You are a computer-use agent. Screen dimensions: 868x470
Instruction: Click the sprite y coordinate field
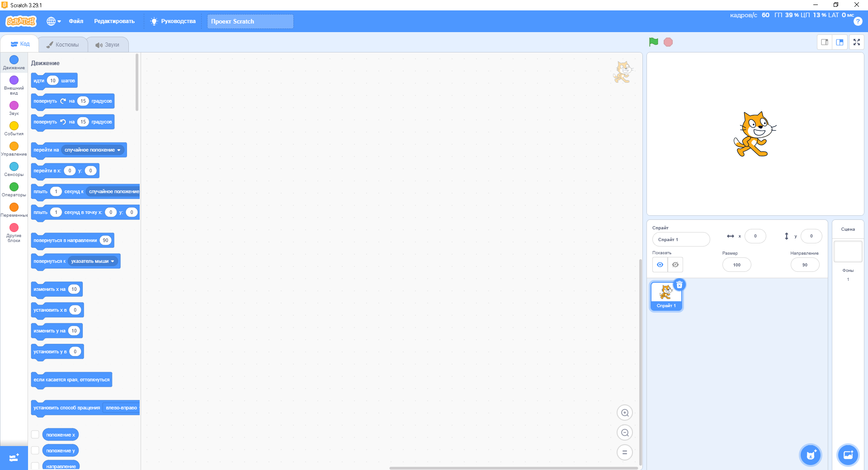pos(811,236)
